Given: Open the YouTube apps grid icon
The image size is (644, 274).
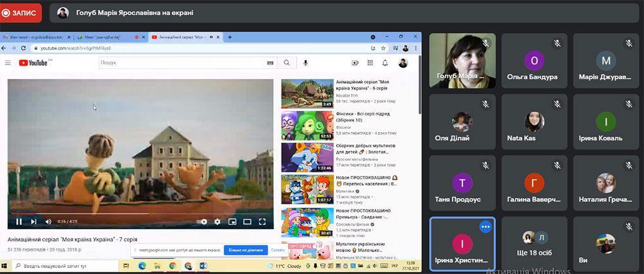Looking at the screenshot, I should [370, 63].
